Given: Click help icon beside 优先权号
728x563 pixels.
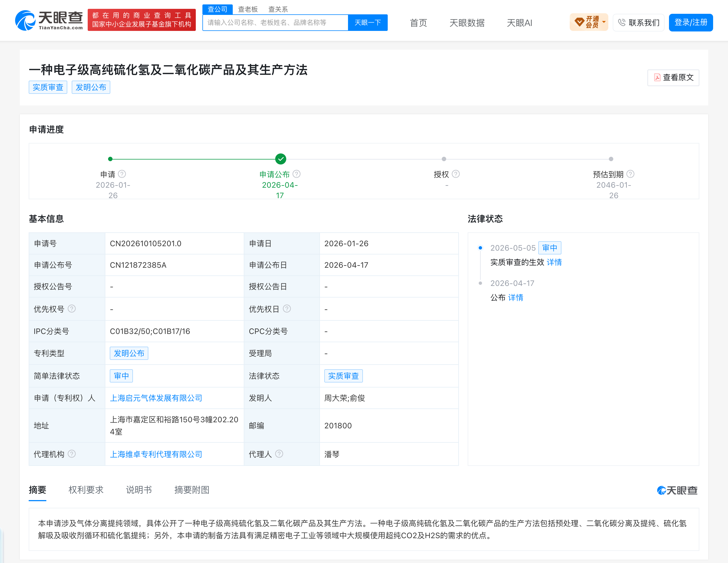Looking at the screenshot, I should [x=72, y=309].
